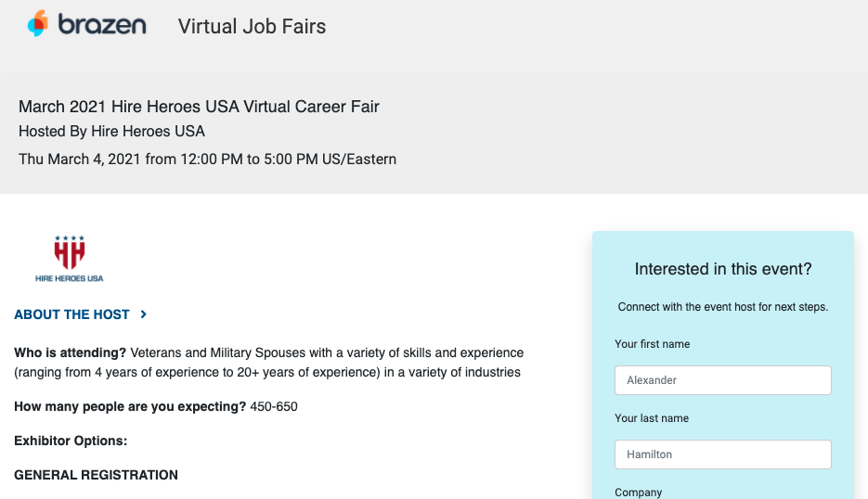Screen dimensions: 868x499
Task: Click the Your last name label
Action: (x=652, y=418)
